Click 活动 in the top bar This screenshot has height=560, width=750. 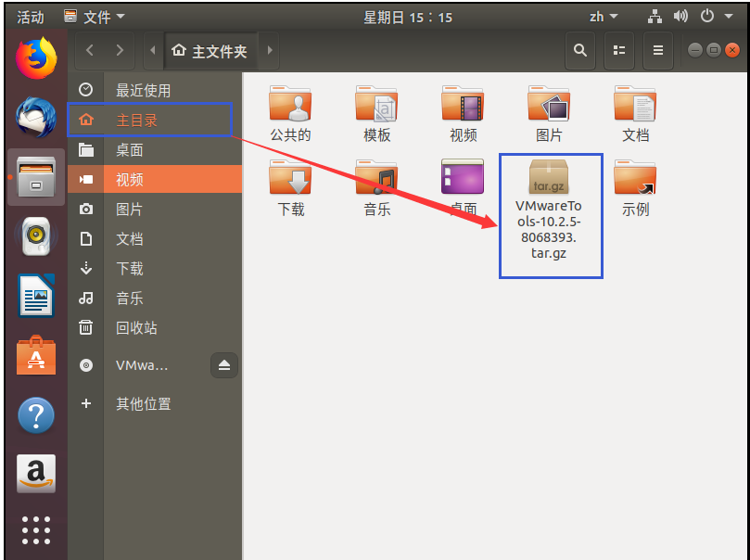[x=31, y=15]
